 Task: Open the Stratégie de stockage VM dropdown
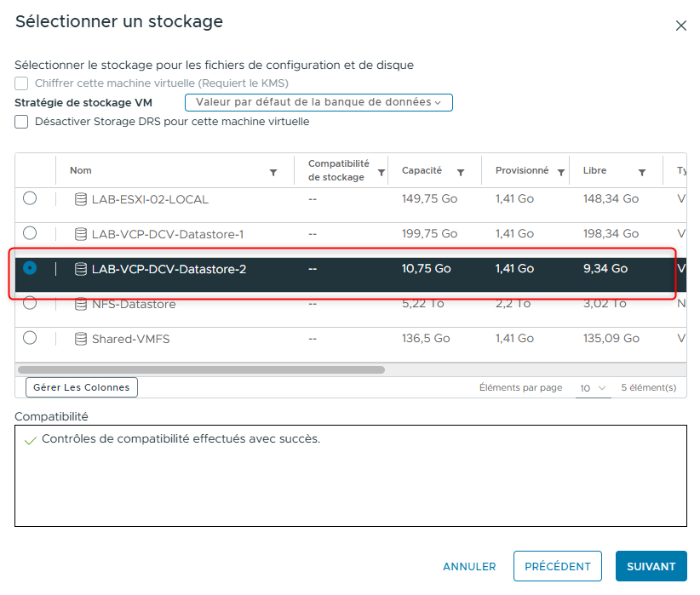click(x=318, y=101)
